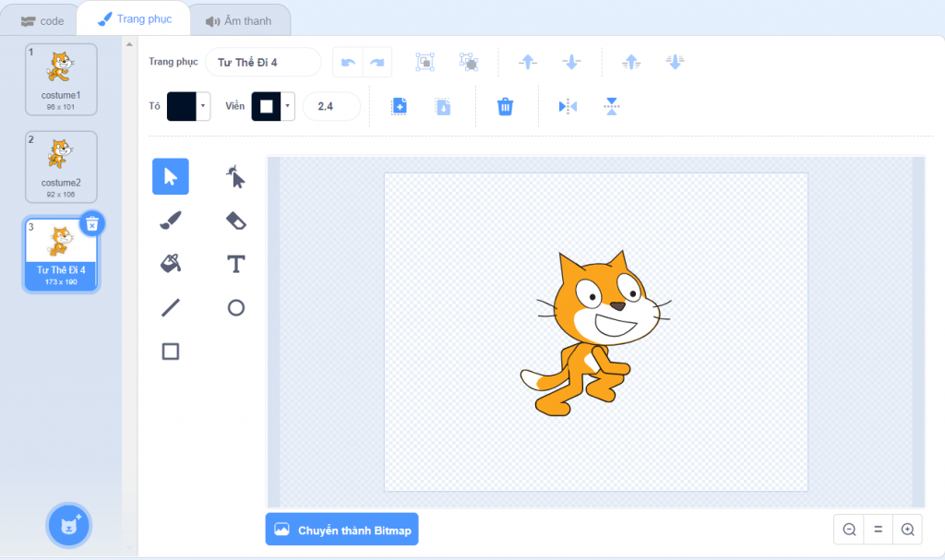
Task: Redo the costume edit
Action: coord(377,62)
